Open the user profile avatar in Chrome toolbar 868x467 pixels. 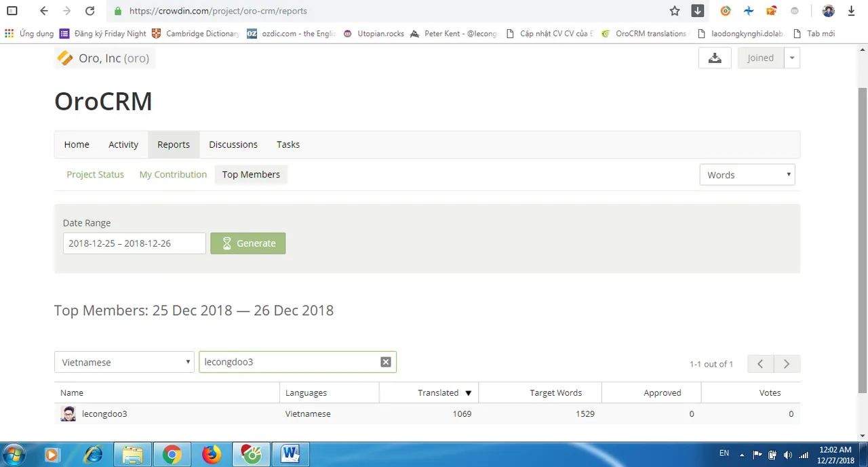[x=828, y=11]
